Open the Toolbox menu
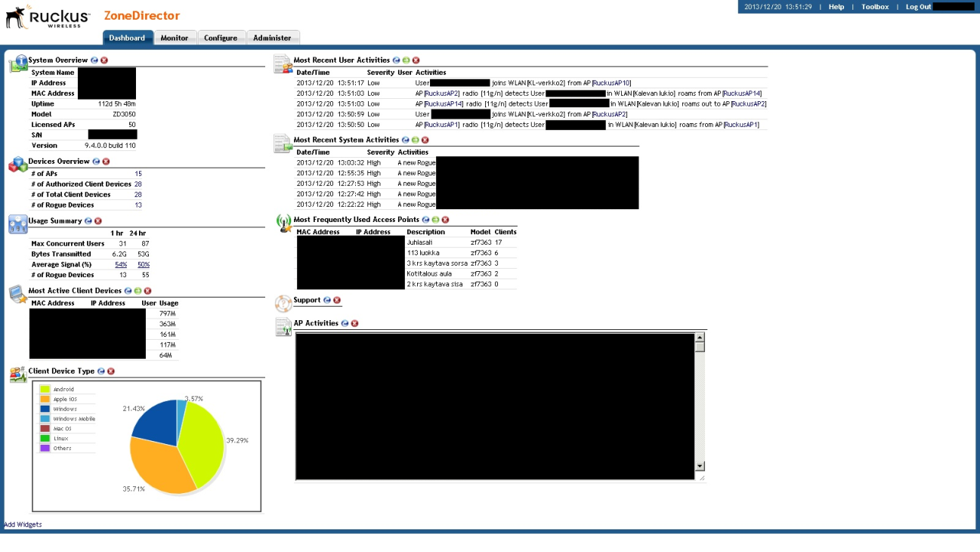The height and width of the screenshot is (552, 980). pos(875,7)
